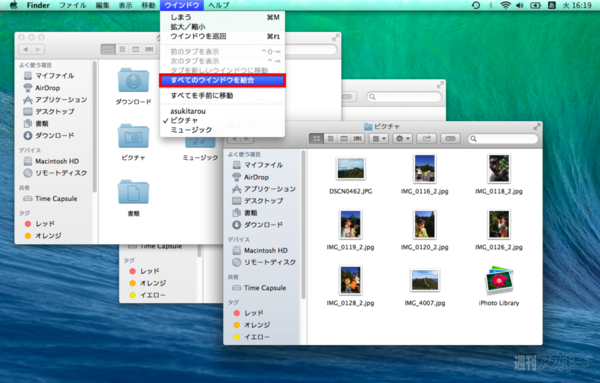The height and width of the screenshot is (383, 600).
Task: Select column view in ピクチャ window toolbar
Action: (344, 139)
